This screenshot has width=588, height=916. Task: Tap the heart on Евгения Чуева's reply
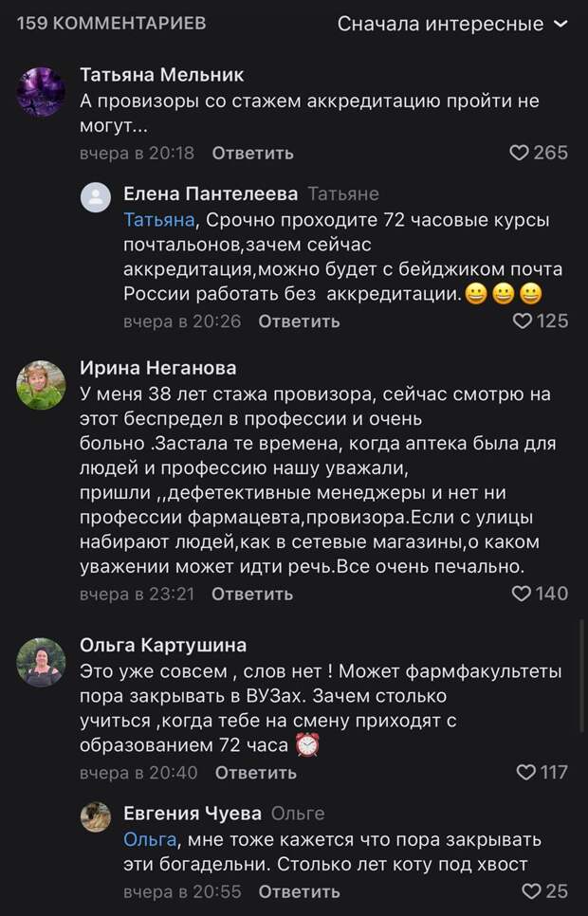(x=532, y=891)
